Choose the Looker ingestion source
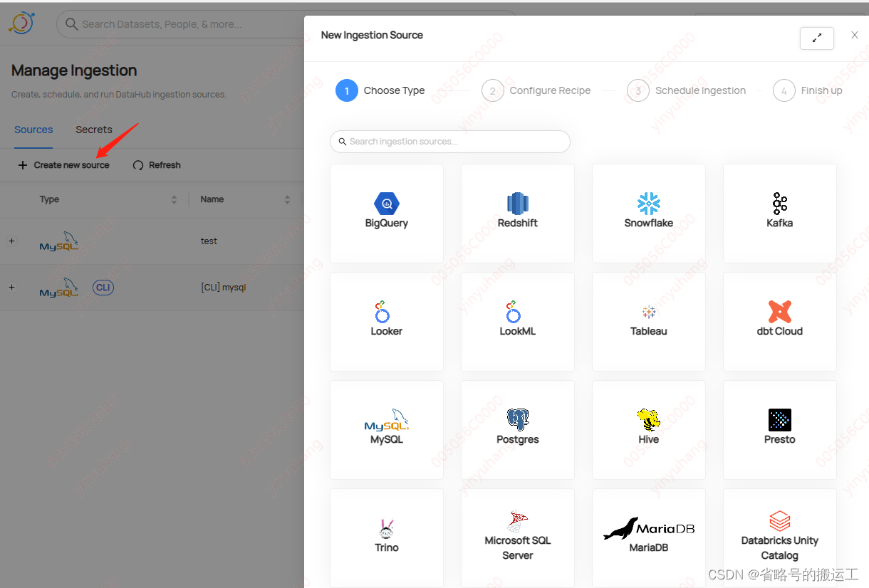 click(x=387, y=321)
